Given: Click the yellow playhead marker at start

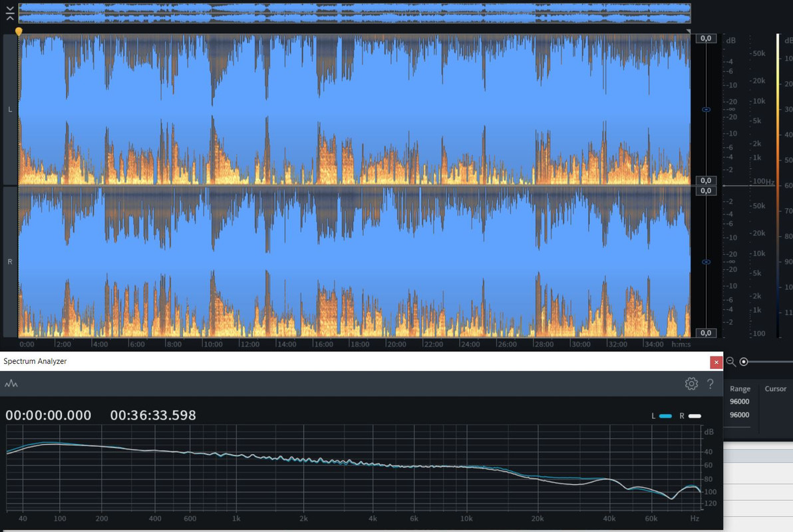Looking at the screenshot, I should pos(19,32).
